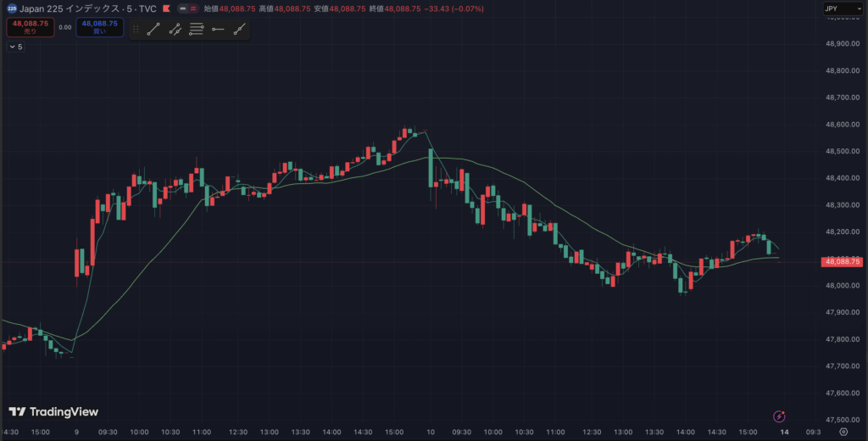868x441 pixels.
Task: Click the 48,500.00 price scale label
Action: tap(842, 152)
